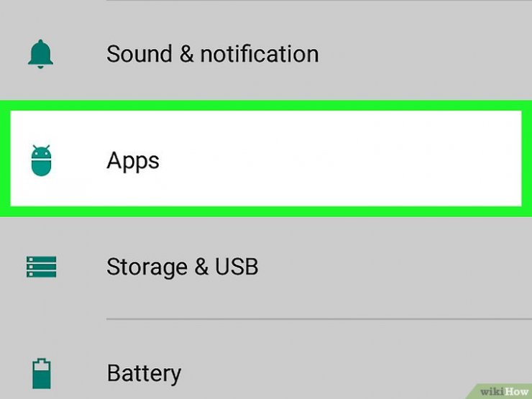Tap the Android robot icon beside Apps
Viewport: 532px width, 399px height.
pos(42,160)
